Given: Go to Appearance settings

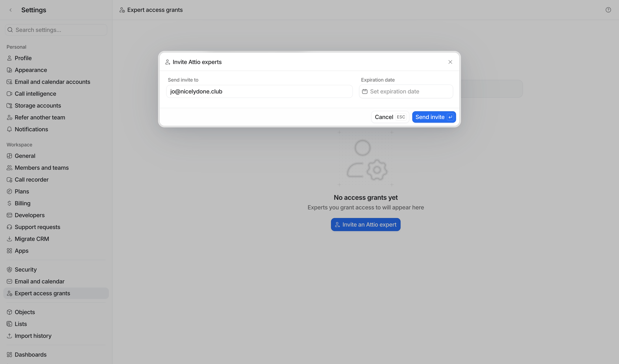Looking at the screenshot, I should click(56, 70).
